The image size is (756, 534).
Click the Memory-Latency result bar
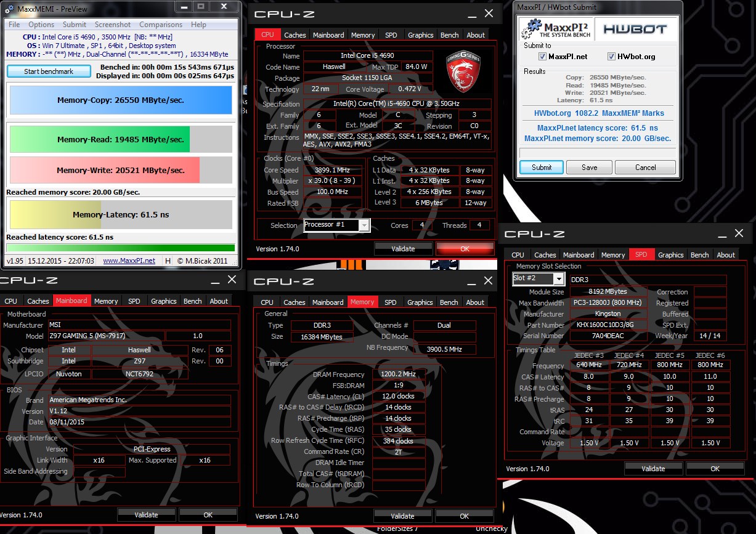pos(121,215)
